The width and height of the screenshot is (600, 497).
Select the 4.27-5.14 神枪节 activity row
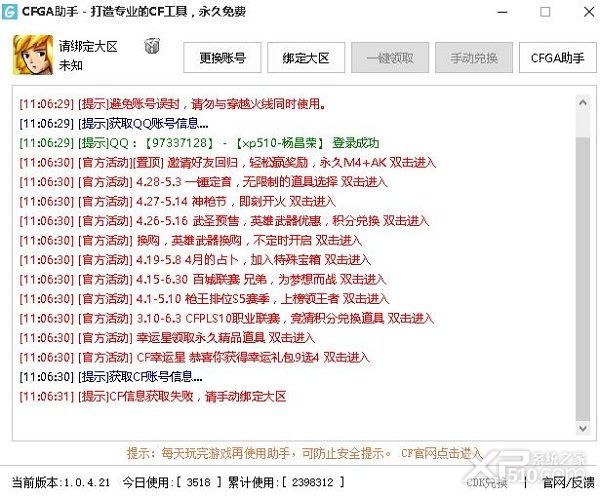click(178, 202)
